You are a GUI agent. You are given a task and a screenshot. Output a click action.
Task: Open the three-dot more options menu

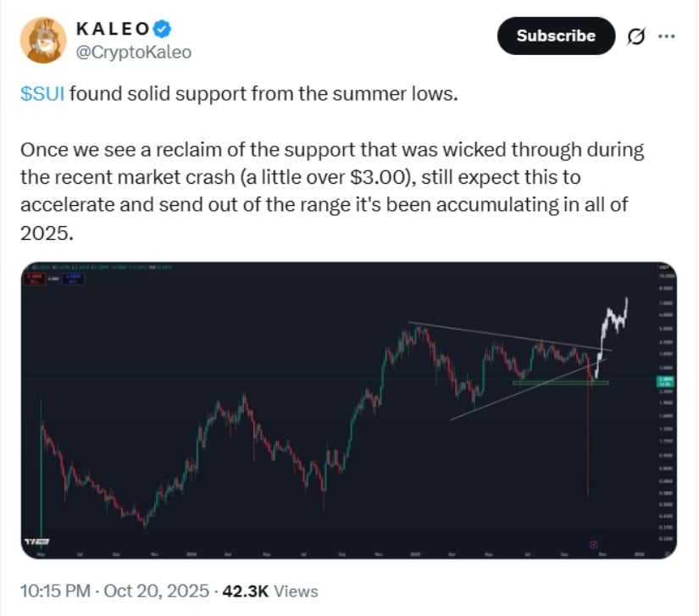[667, 36]
